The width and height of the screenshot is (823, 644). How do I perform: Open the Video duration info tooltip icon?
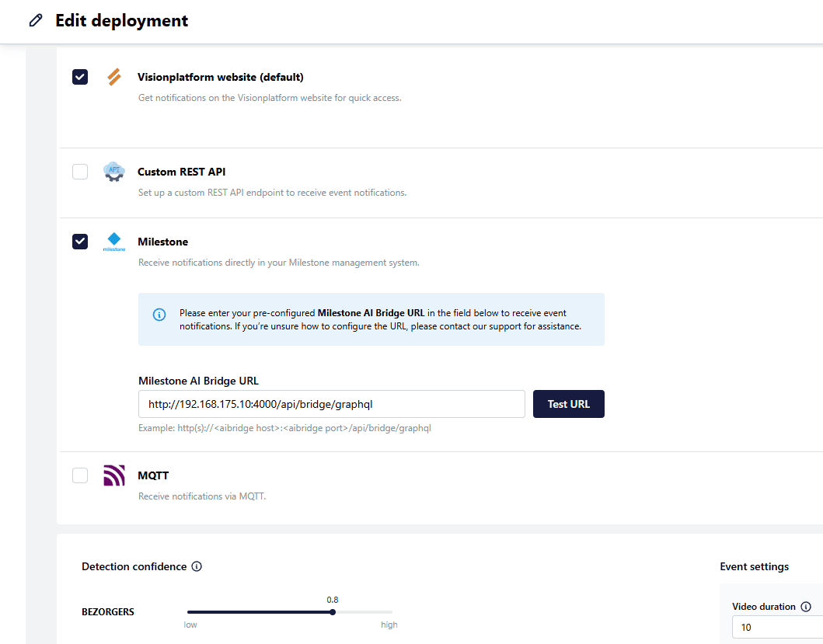click(x=806, y=607)
